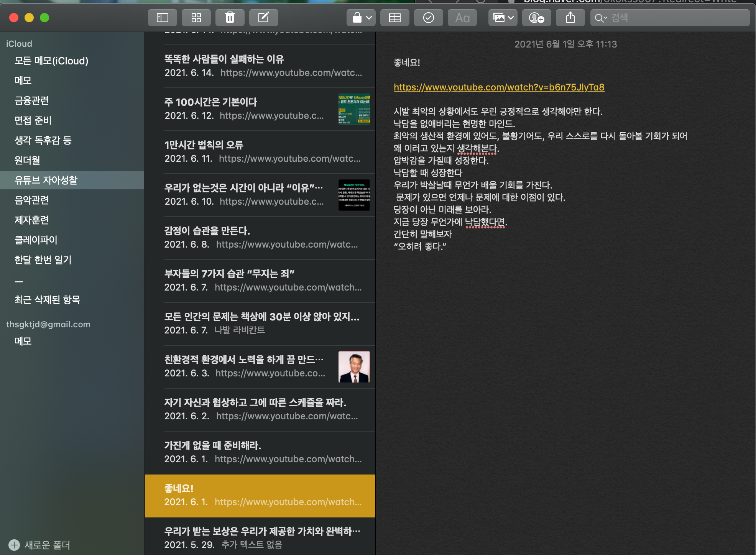
Task: Click the man portrait note thumbnail
Action: click(x=354, y=367)
